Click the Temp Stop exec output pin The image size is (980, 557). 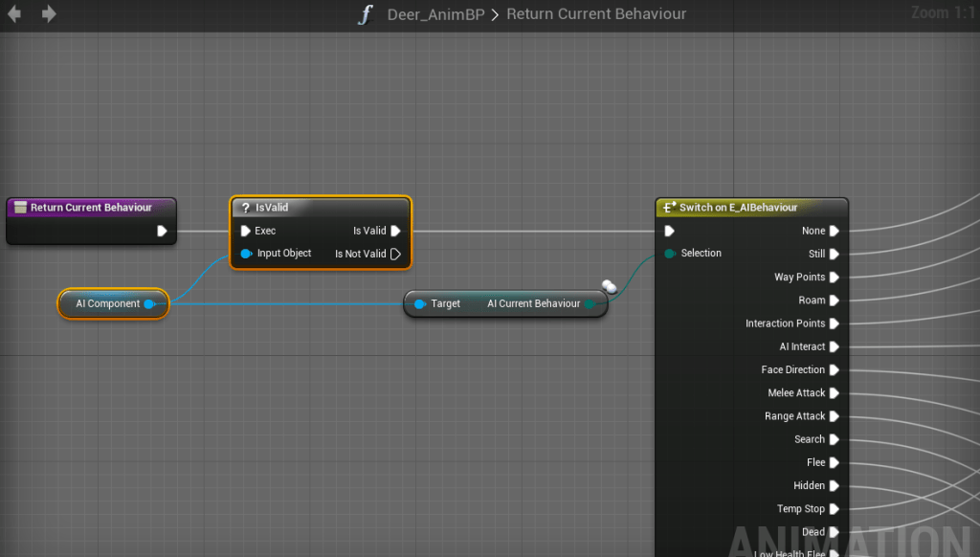pyautogui.click(x=835, y=509)
